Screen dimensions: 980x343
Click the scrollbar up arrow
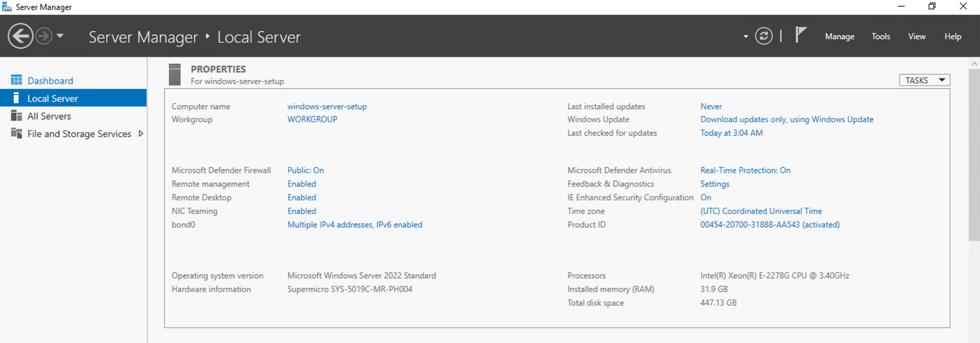click(974, 63)
